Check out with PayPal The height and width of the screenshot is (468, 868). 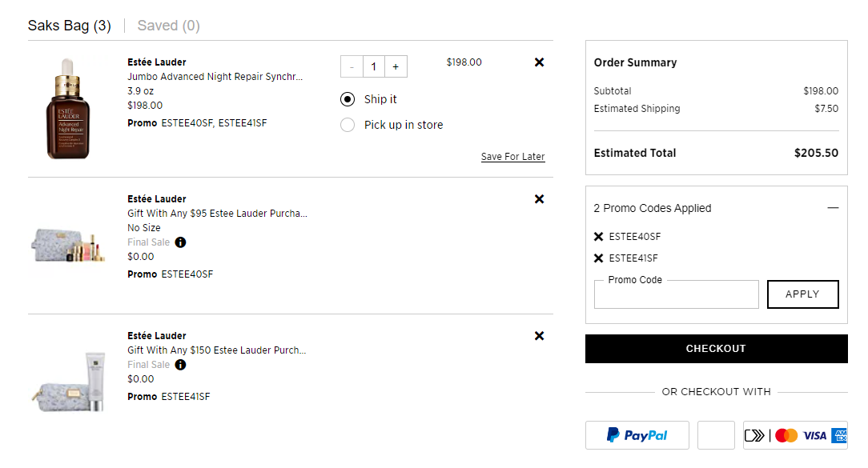click(x=637, y=435)
